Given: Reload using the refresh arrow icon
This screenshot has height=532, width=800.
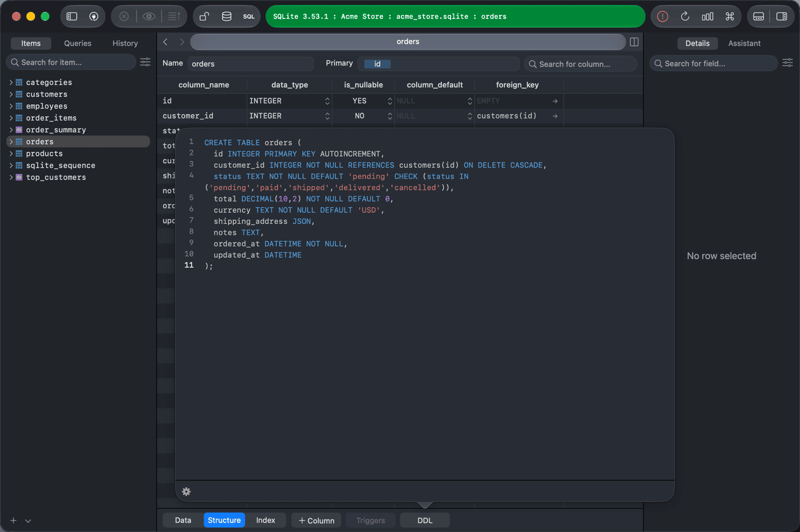Looking at the screenshot, I should [685, 16].
